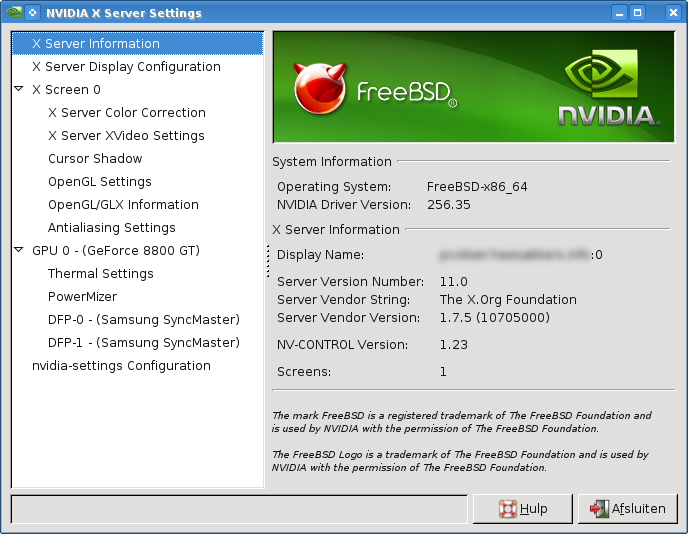Click the System Information section heading
The image size is (688, 534).
tap(332, 161)
